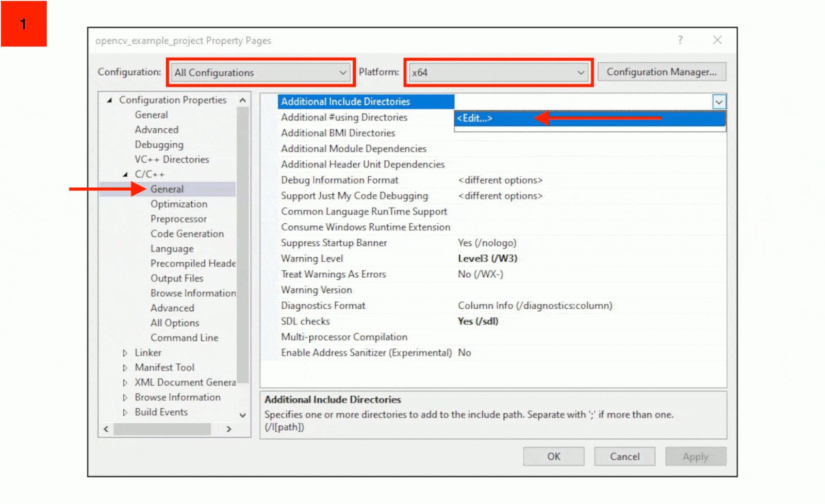Image resolution: width=825 pixels, height=504 pixels.
Task: Open the Additional Include Directories value dropdown arrow
Action: [x=719, y=102]
